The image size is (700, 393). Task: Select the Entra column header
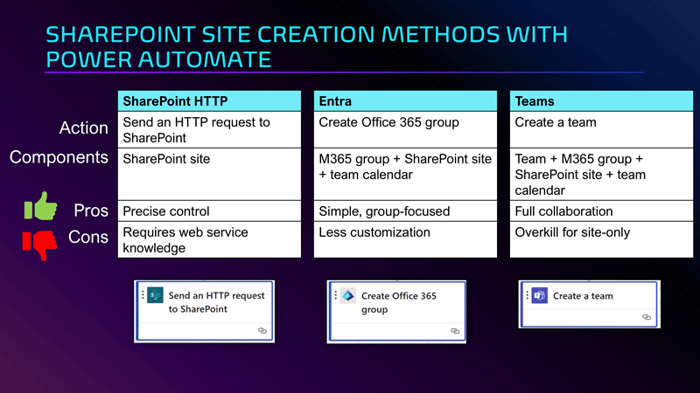tap(405, 101)
